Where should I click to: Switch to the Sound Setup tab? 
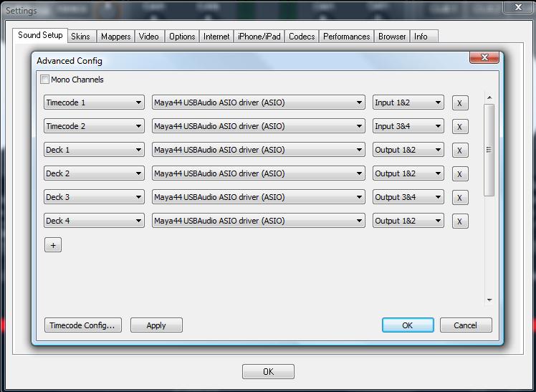tap(40, 35)
